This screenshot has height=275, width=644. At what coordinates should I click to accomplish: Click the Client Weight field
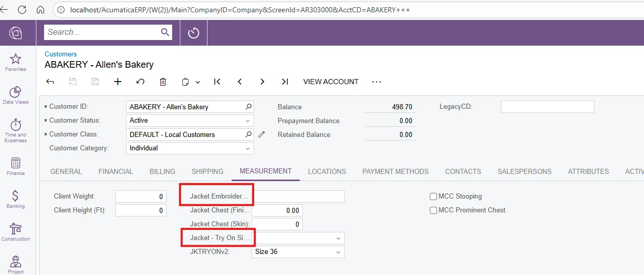coord(141,197)
